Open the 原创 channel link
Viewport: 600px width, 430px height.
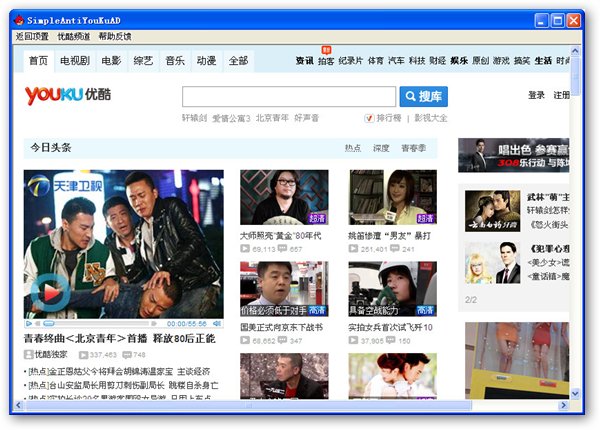(x=480, y=60)
